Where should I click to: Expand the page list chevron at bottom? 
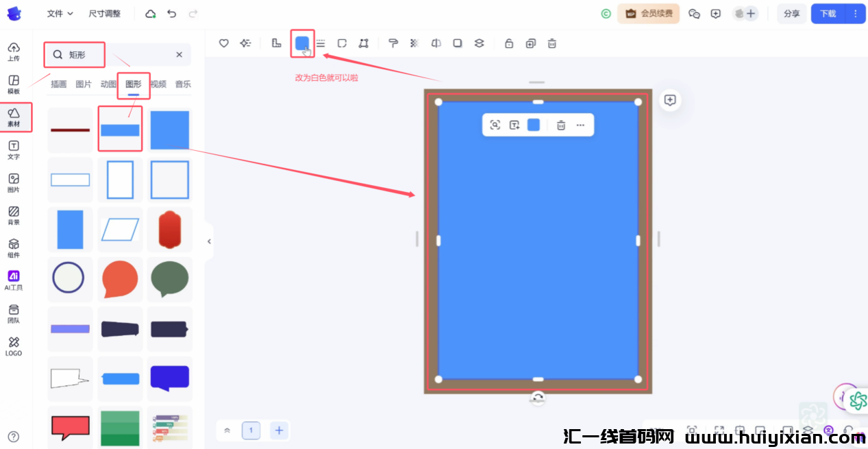227,430
